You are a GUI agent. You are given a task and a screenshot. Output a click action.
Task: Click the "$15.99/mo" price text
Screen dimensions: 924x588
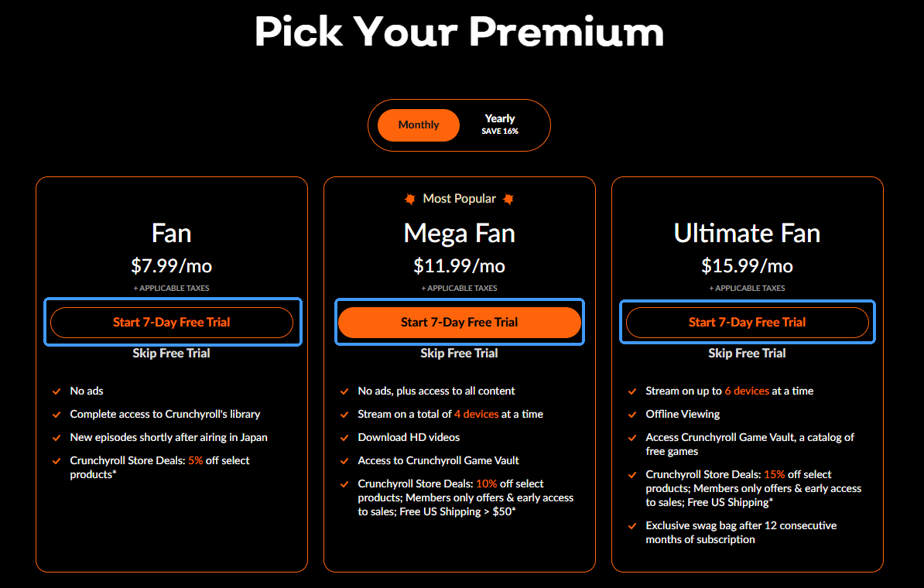pyautogui.click(x=747, y=265)
